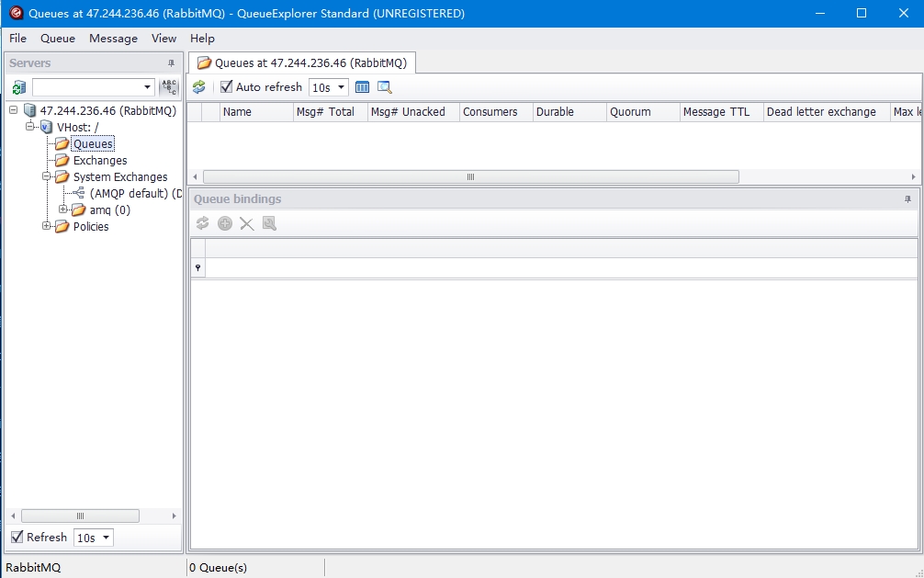Collapse the System Exchanges tree node
The image size is (924, 578).
47,176
